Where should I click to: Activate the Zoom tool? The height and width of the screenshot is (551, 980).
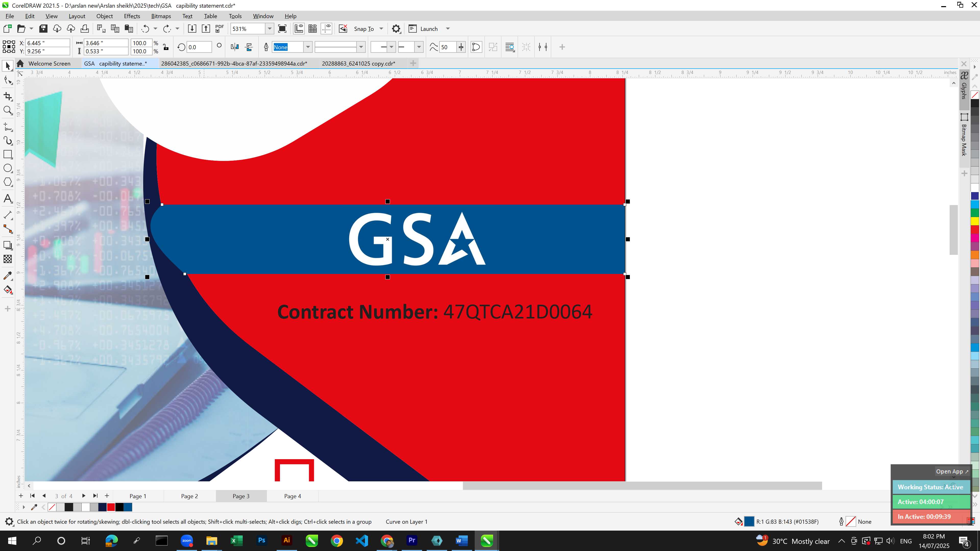coord(8,110)
